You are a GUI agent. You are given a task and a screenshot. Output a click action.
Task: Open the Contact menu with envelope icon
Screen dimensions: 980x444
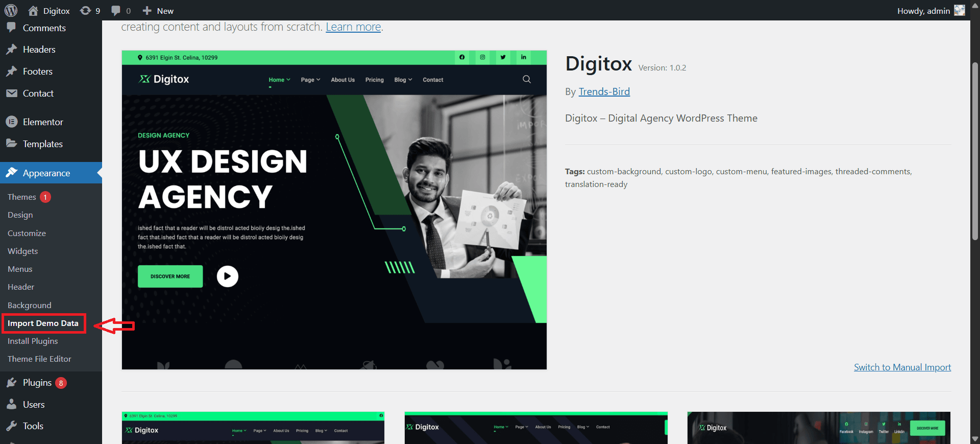[51, 94]
